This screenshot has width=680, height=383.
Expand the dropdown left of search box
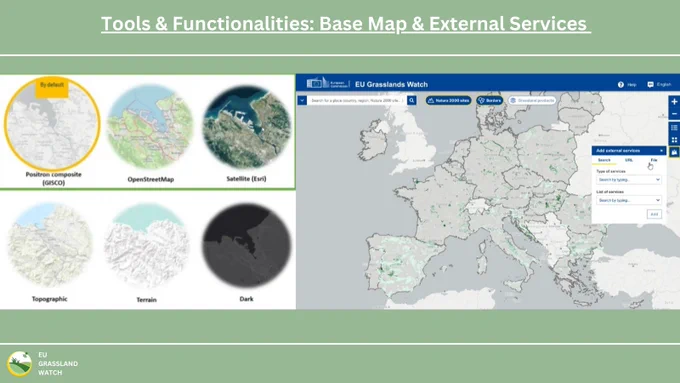302,100
